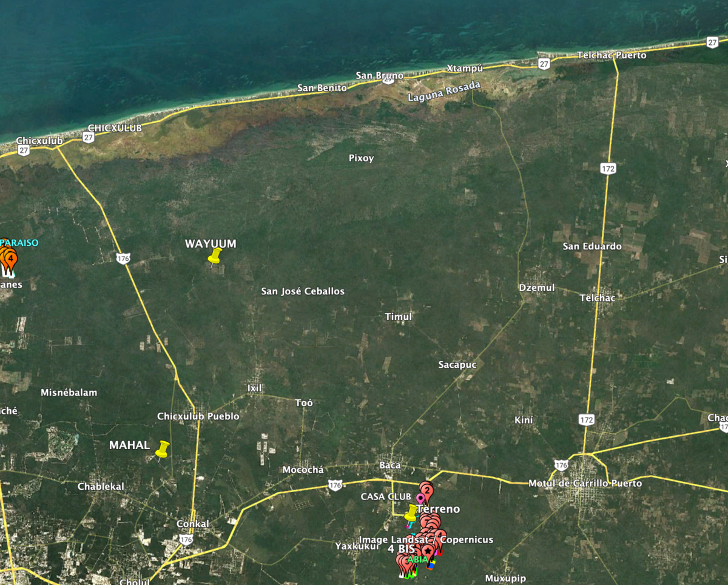
Task: Click the highway 176 shield near Mocochá
Action: click(x=335, y=484)
